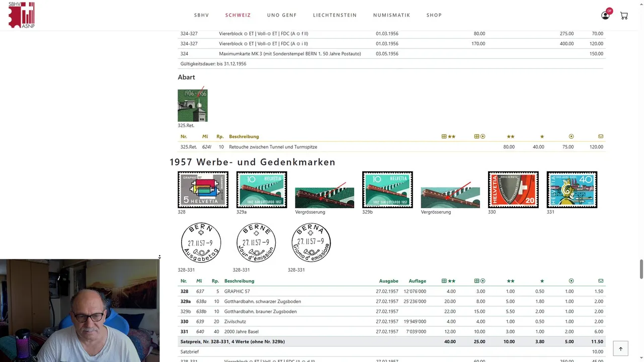The image size is (644, 362).
Task: Open the NUMISMATIK menu
Action: 391,15
